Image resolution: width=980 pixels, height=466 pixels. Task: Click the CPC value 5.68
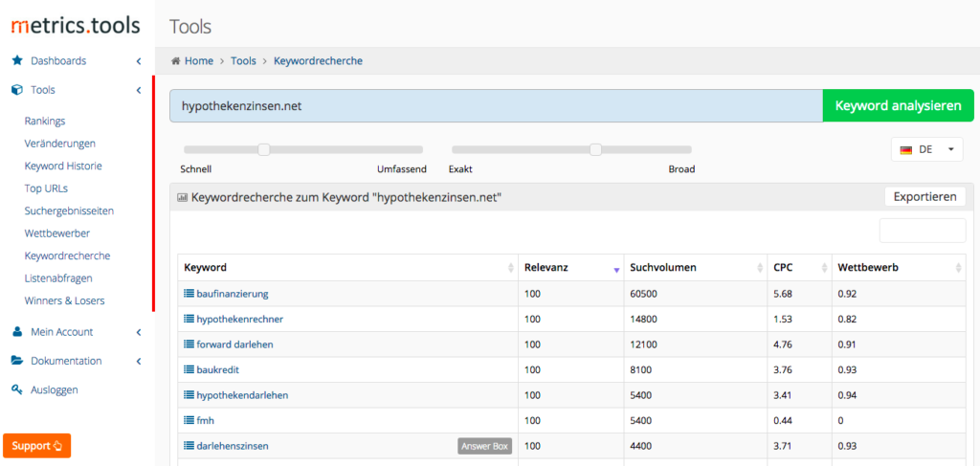pos(783,293)
